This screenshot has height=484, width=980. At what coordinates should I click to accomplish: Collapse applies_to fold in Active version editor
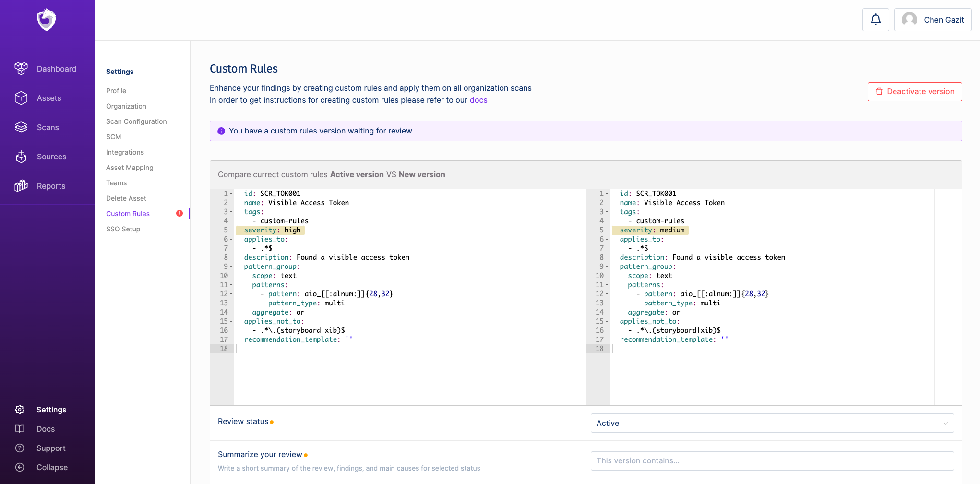coord(231,240)
